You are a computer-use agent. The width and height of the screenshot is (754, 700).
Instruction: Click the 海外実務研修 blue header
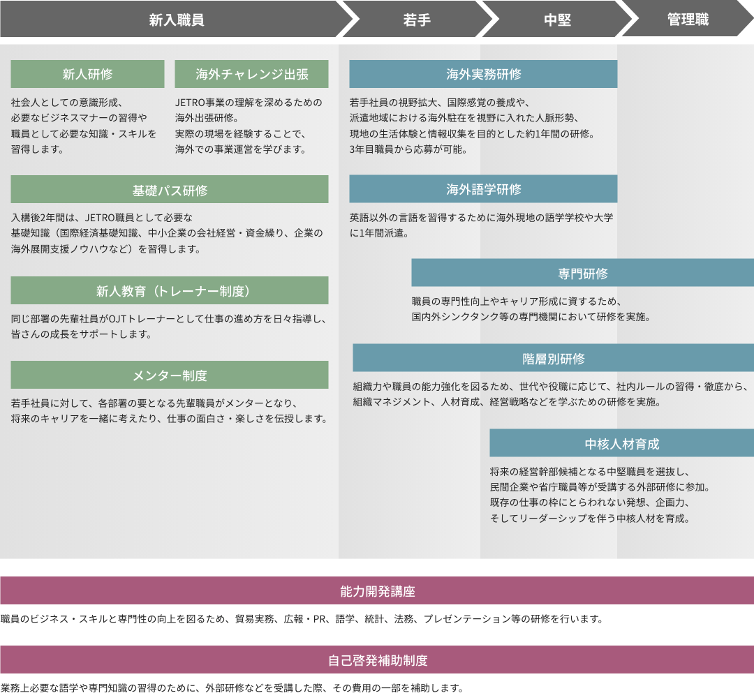[483, 74]
